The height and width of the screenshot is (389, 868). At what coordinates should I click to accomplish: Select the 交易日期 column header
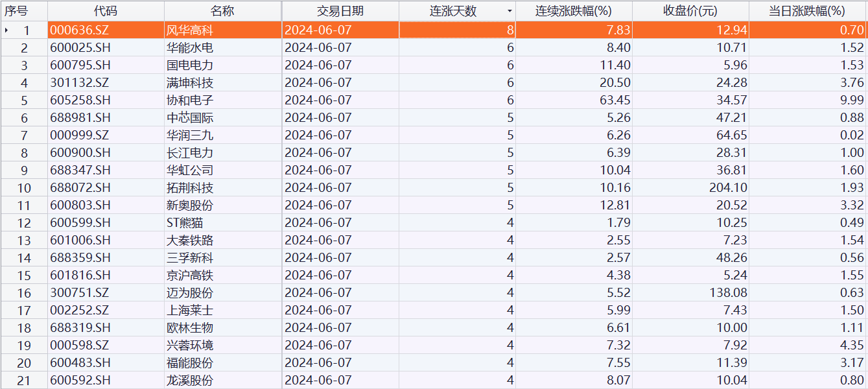(x=340, y=11)
